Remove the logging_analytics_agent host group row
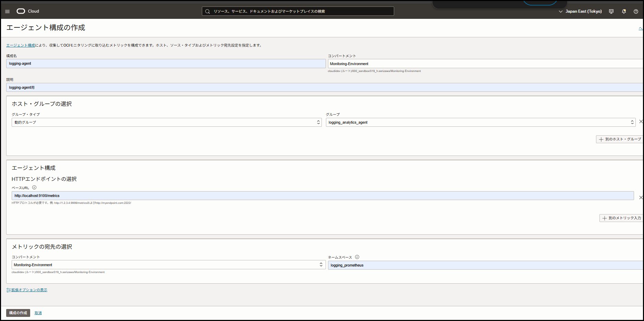 pyautogui.click(x=641, y=122)
